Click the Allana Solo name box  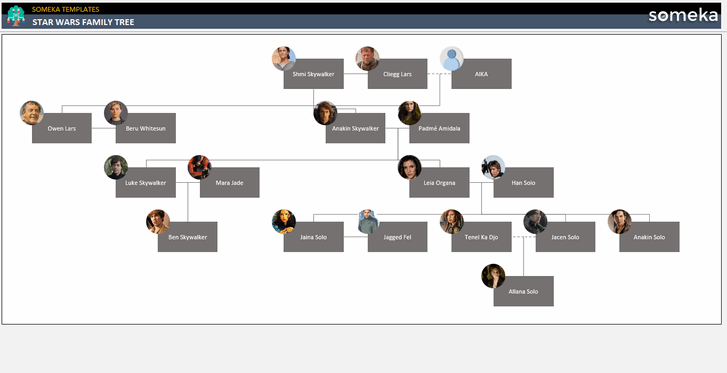click(x=523, y=291)
